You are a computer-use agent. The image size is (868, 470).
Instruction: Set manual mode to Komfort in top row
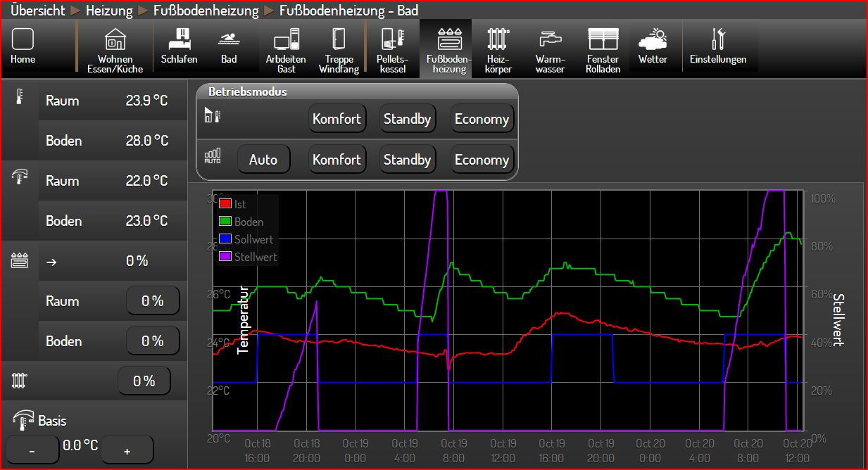[336, 119]
